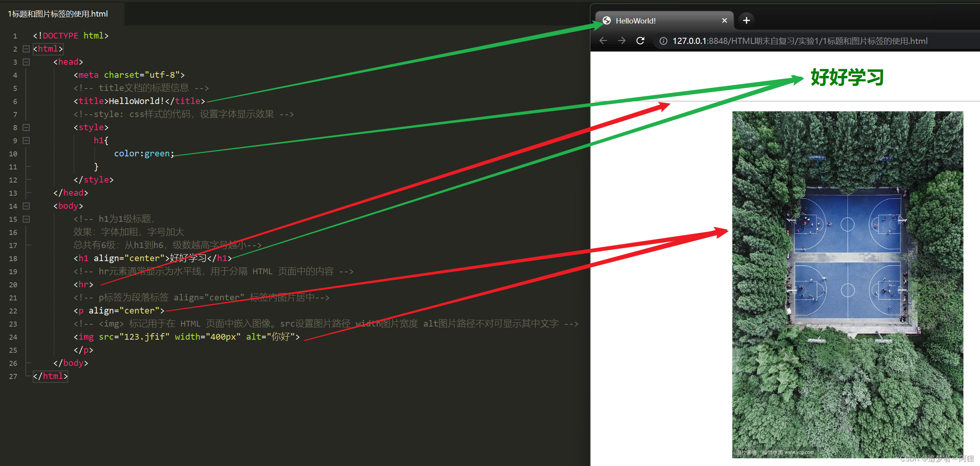Collapse the h1 rule fold on line 9

pyautogui.click(x=26, y=141)
